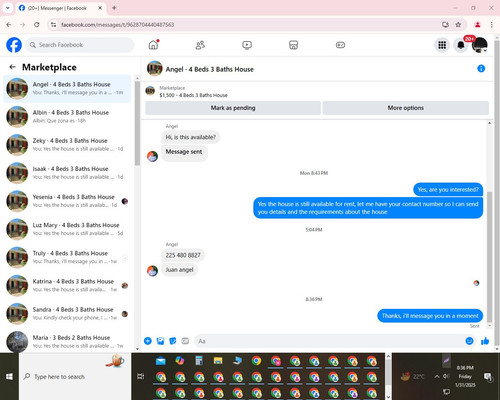Show hidden system tray icons
The height and width of the screenshot is (400, 500).
click(437, 377)
